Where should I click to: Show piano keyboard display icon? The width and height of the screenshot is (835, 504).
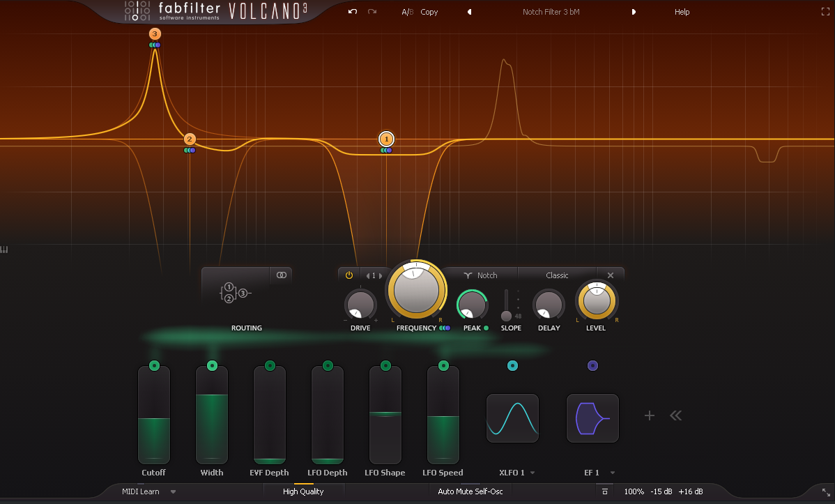[x=4, y=250]
